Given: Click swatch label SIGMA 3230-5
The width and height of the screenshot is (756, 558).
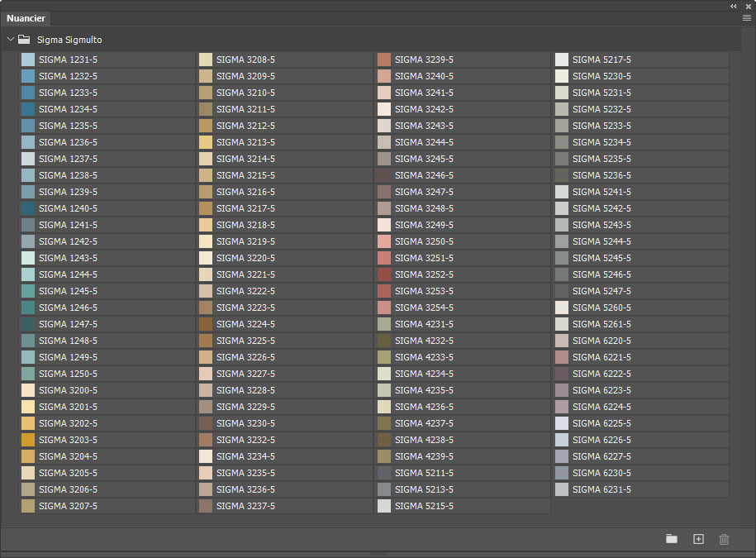Looking at the screenshot, I should [x=245, y=423].
